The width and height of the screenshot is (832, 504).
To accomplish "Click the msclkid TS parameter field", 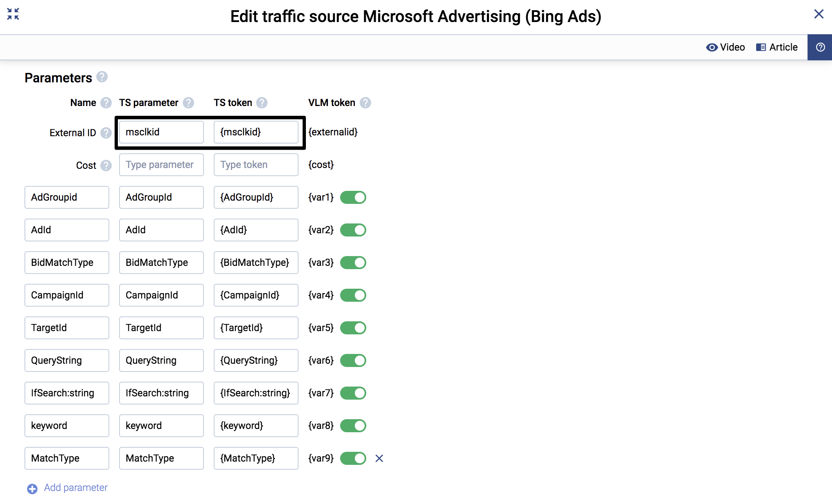I will click(161, 132).
